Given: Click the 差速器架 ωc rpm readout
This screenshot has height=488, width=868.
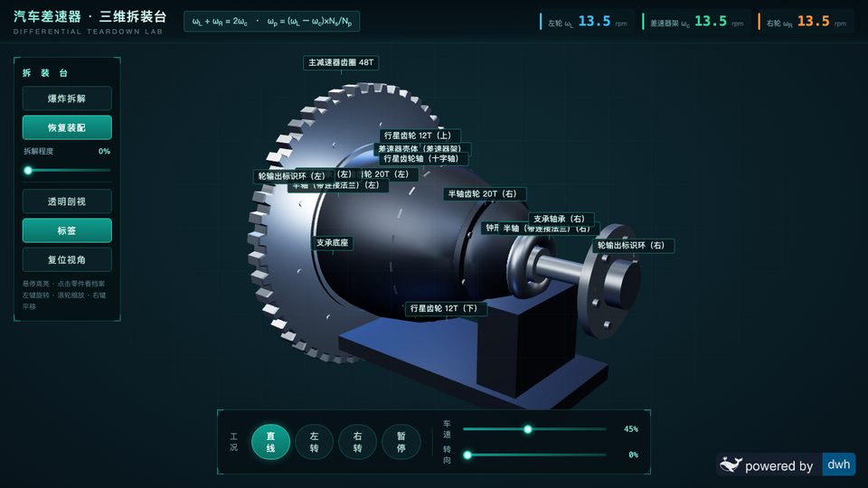Looking at the screenshot, I should (x=695, y=22).
